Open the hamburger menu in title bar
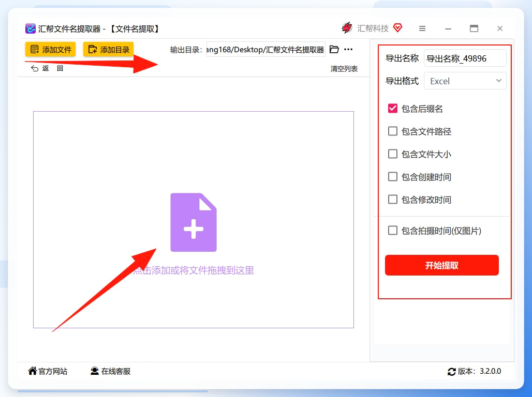 [422, 28]
